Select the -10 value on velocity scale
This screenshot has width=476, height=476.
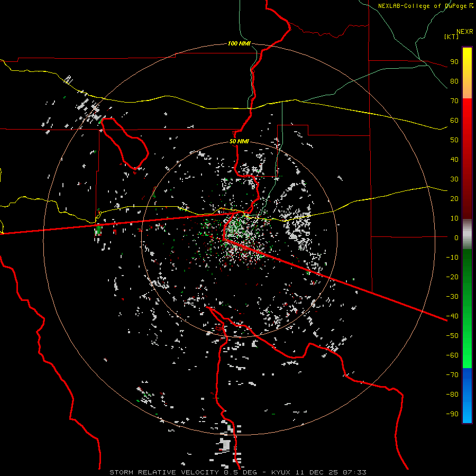(452, 258)
